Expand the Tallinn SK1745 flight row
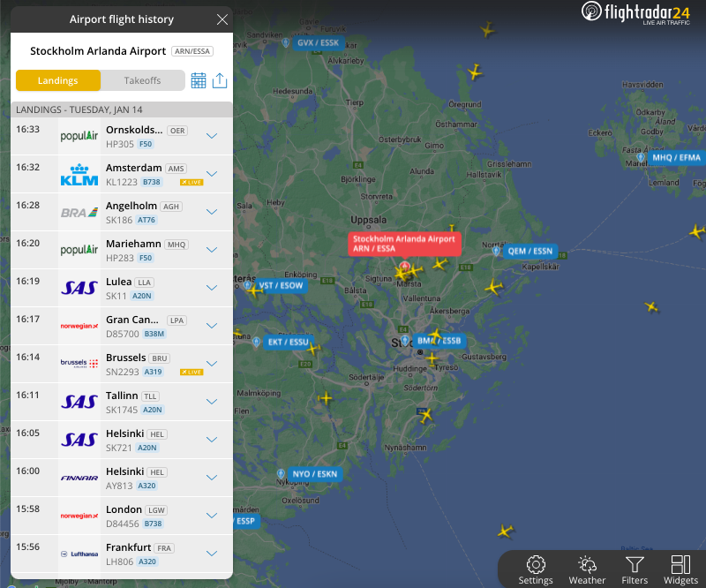This screenshot has height=588, width=706. click(212, 402)
